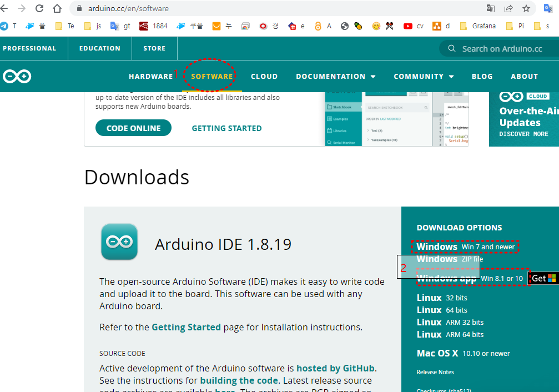The width and height of the screenshot is (559, 392).
Task: Open the 'js' bookmark folder
Action: (x=93, y=26)
